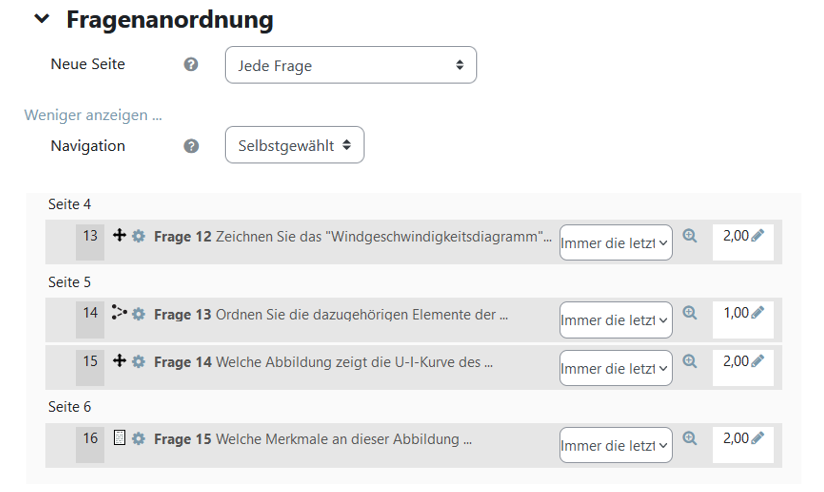Click slot number 14
The height and width of the screenshot is (492, 824).
90,313
